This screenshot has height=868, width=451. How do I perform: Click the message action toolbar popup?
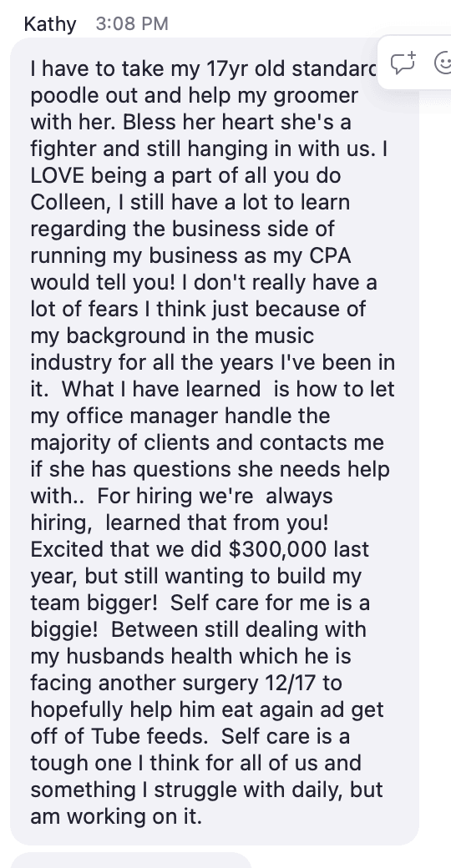coord(414,63)
